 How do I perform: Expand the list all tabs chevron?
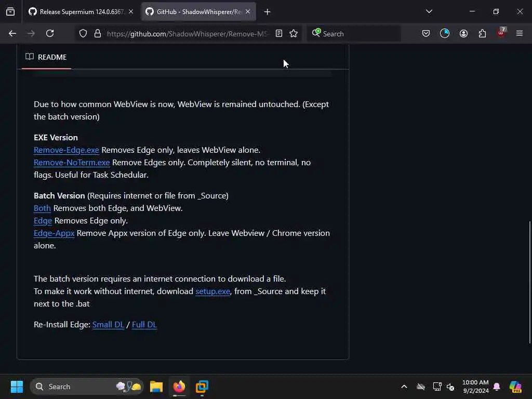pyautogui.click(x=429, y=11)
